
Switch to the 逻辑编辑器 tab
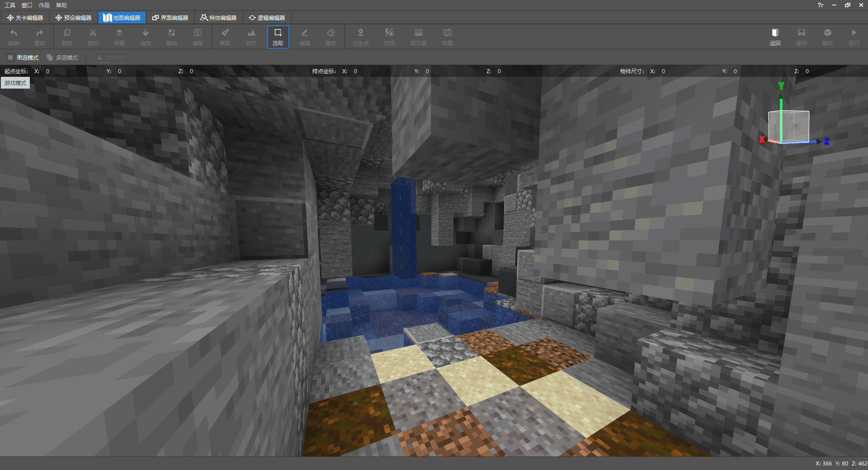click(x=267, y=18)
